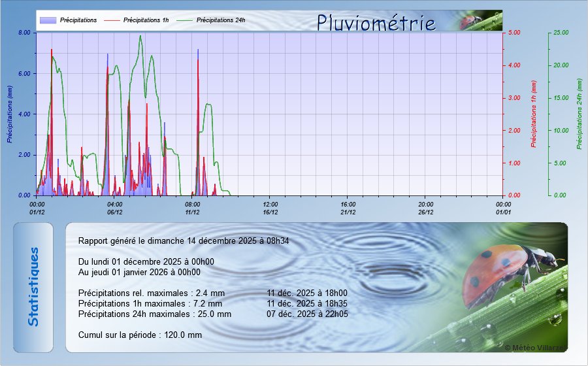Screen dimensions: 588x366
Task: Click the Pluviométrie chart title
Action: pos(376,23)
